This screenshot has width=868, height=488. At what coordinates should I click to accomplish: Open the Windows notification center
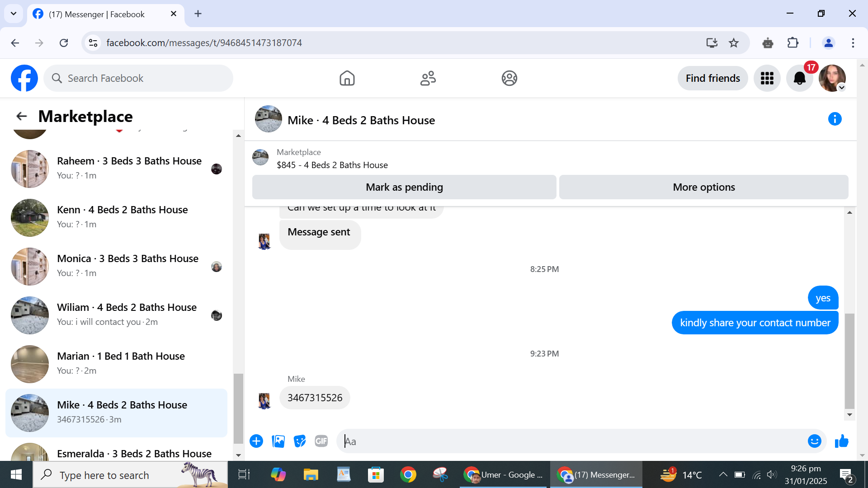846,475
